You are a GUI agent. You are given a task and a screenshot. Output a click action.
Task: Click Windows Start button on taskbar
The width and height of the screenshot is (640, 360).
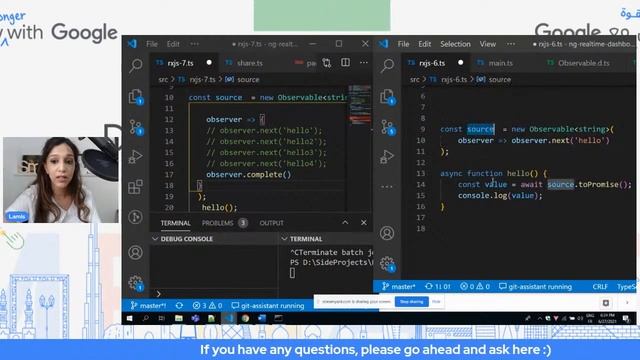coord(129,318)
